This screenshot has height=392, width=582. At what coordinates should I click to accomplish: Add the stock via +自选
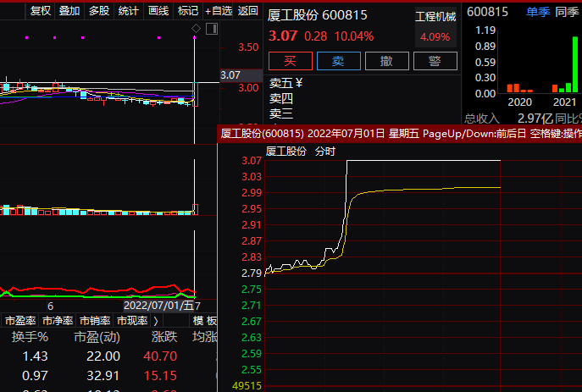(x=219, y=11)
